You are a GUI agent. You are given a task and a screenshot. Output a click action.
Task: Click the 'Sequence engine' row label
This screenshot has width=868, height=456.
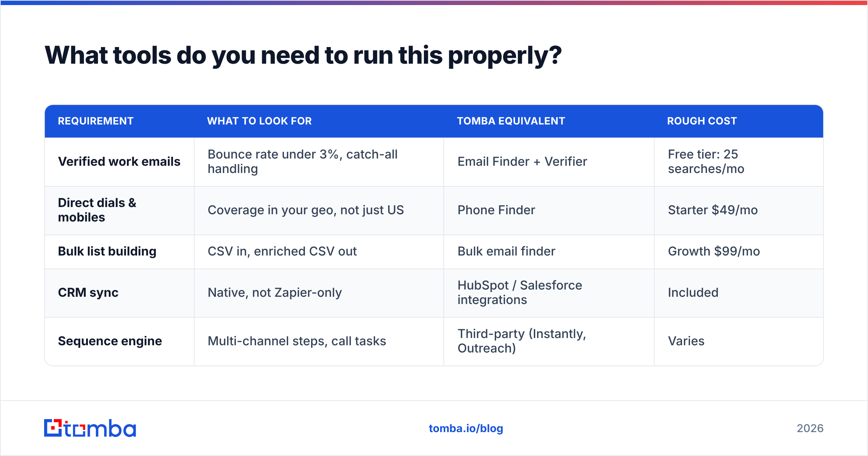(x=110, y=341)
